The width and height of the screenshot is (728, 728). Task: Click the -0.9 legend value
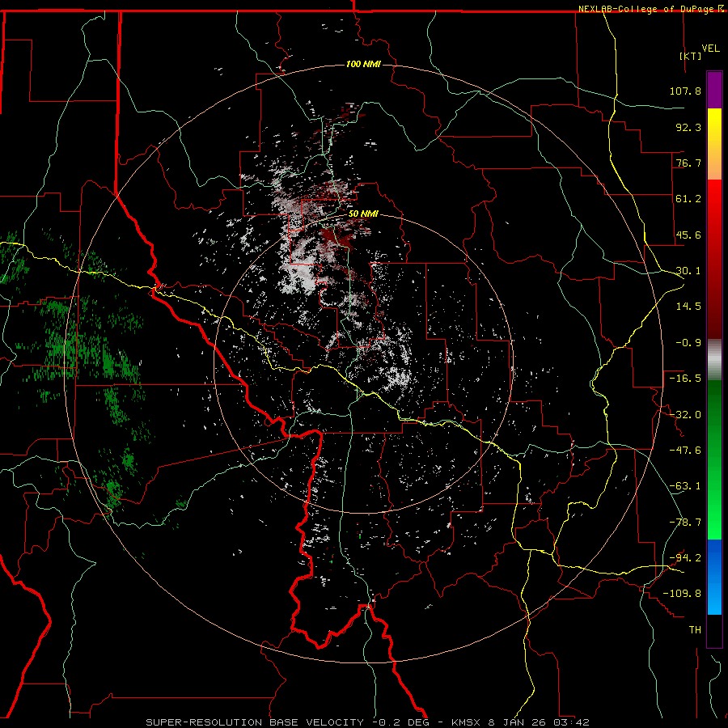[x=688, y=343]
